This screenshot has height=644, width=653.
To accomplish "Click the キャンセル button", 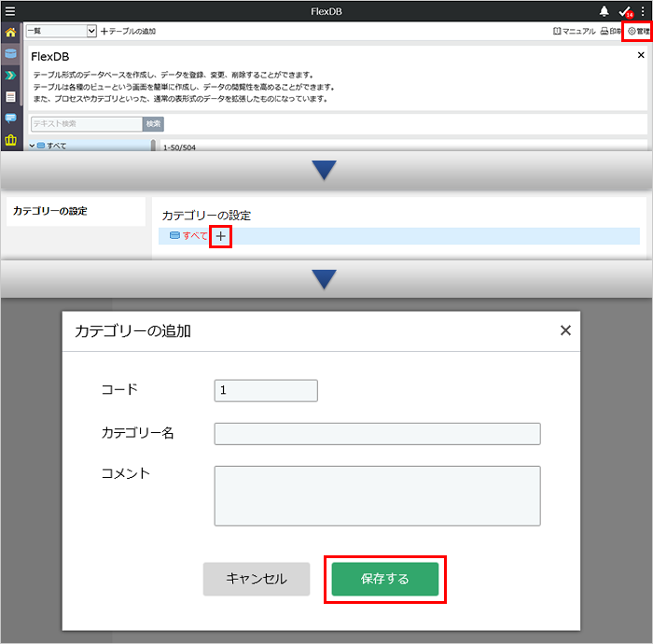I will (257, 579).
